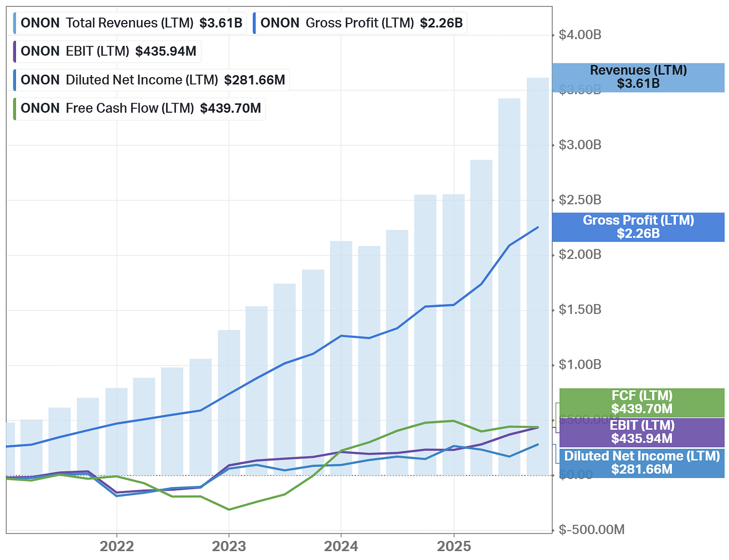The height and width of the screenshot is (560, 729).
Task: Click the $435.94M value in the EBIT legend
Action: coord(166,52)
